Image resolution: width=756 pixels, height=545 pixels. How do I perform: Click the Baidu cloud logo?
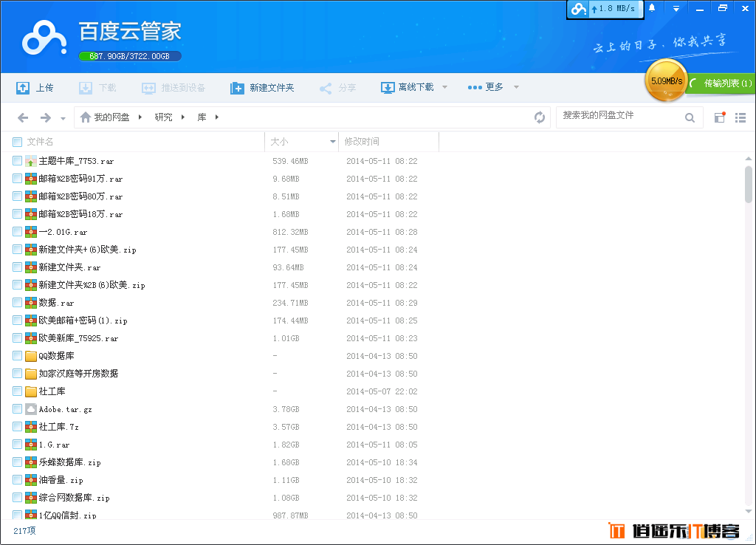pos(44,38)
